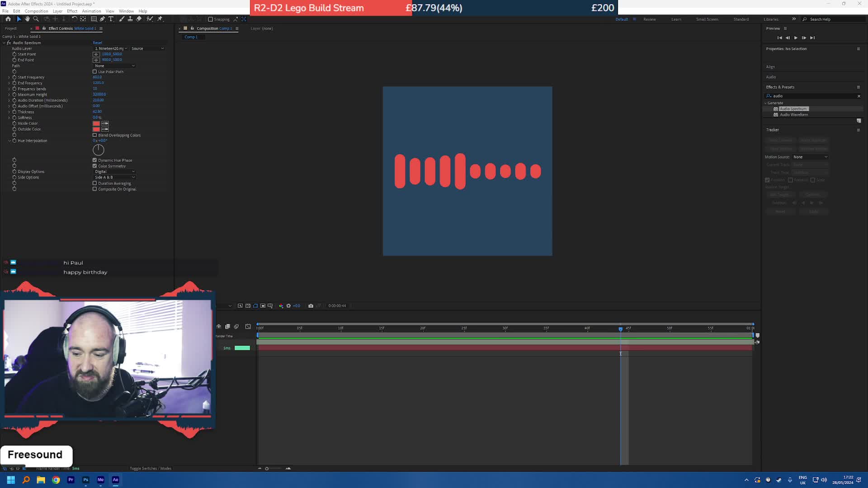The width and height of the screenshot is (868, 488).
Task: Open Effects & Presets panel menu
Action: click(859, 87)
